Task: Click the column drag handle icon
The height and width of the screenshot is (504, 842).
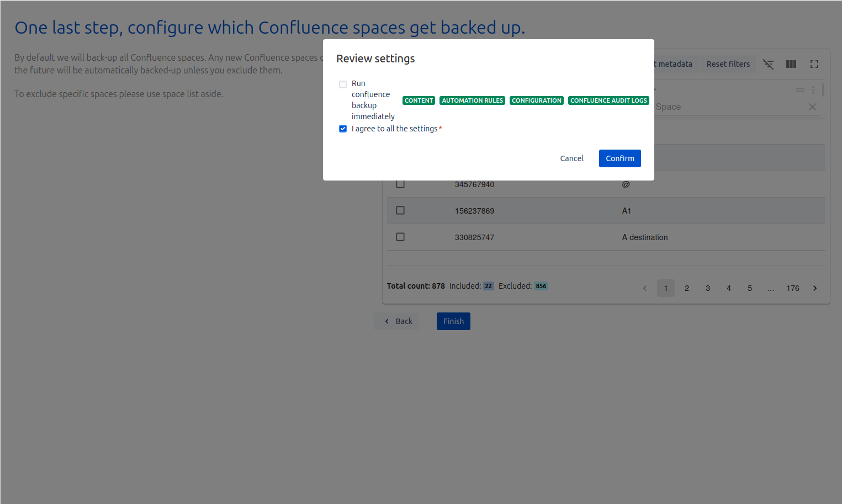Action: 799,90
